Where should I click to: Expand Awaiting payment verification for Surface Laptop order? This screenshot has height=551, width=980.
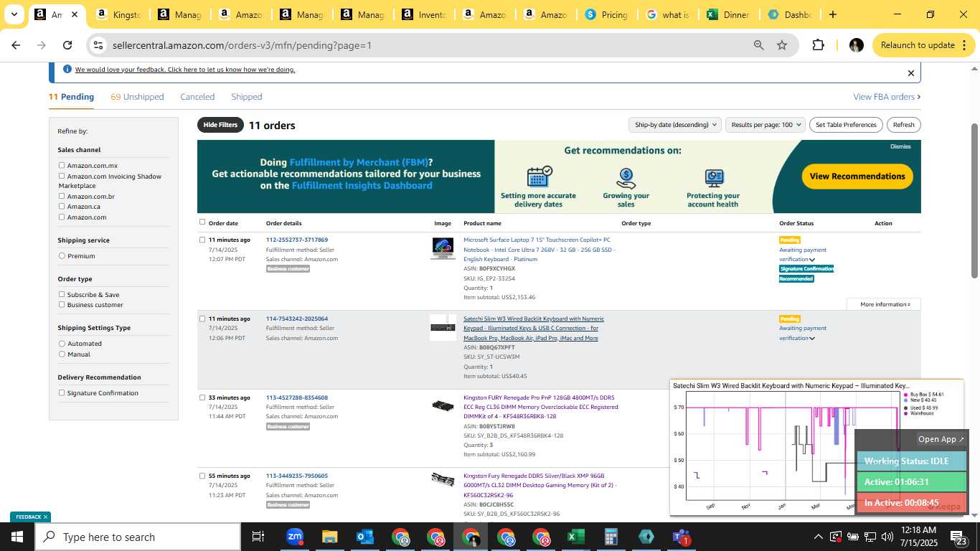[812, 260]
